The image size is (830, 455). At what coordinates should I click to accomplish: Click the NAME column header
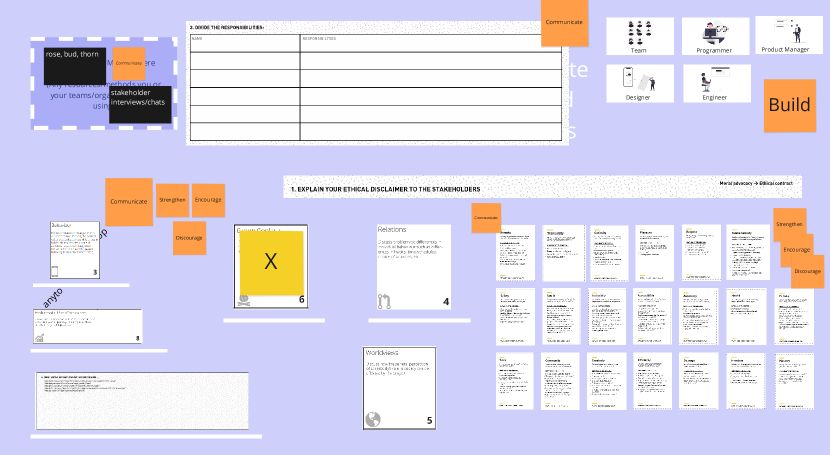197,38
